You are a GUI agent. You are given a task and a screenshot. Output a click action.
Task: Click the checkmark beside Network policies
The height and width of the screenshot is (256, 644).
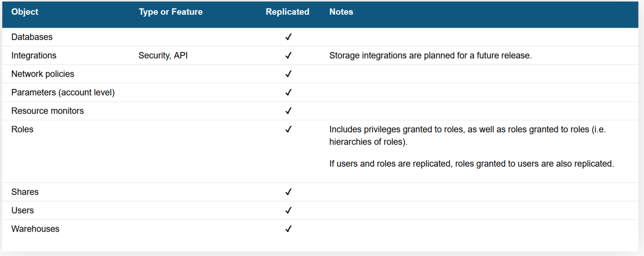click(x=288, y=74)
